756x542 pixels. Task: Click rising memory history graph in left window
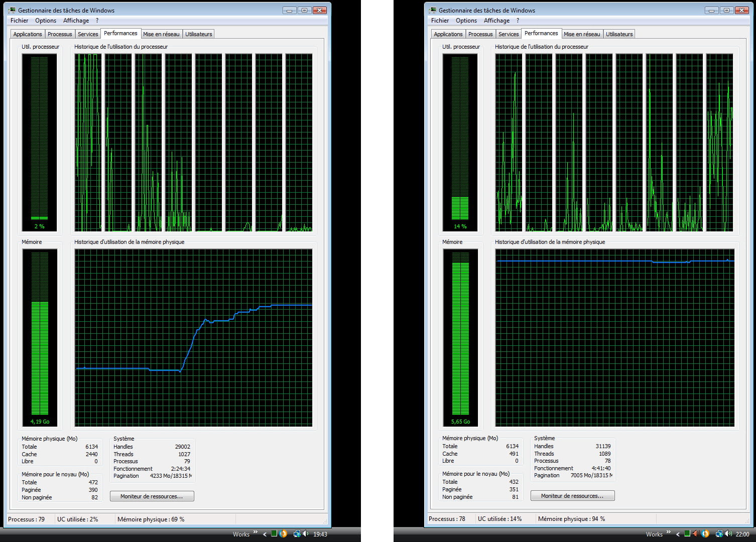pyautogui.click(x=193, y=338)
